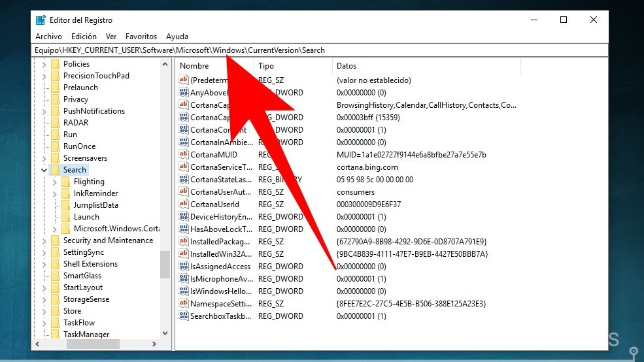Image resolution: width=644 pixels, height=362 pixels.
Task: Expand the Microsoft.Windows.Cortana subkey
Action: pos(55,229)
